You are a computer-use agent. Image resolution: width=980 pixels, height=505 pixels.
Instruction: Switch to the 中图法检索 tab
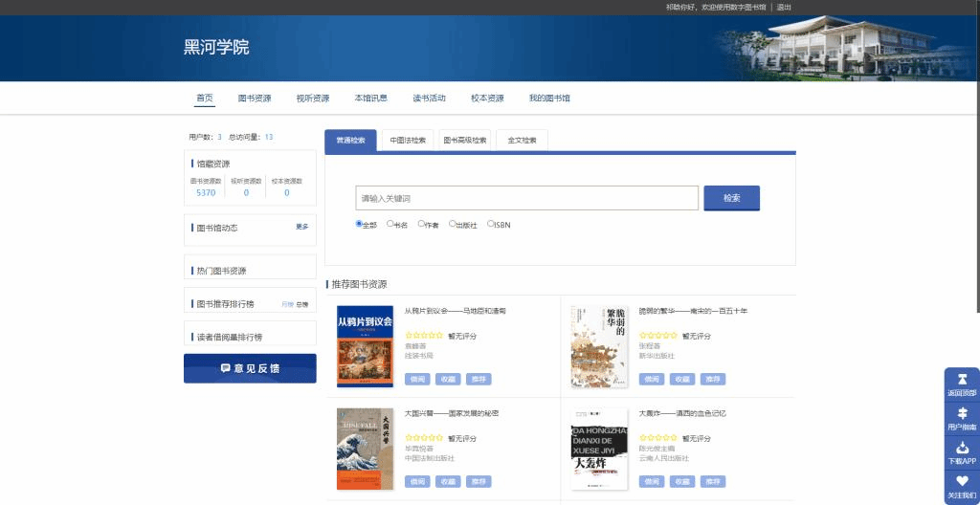(x=408, y=141)
